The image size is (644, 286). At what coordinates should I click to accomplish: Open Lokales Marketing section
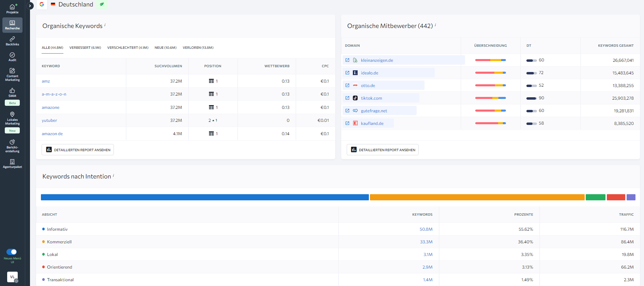tap(12, 118)
